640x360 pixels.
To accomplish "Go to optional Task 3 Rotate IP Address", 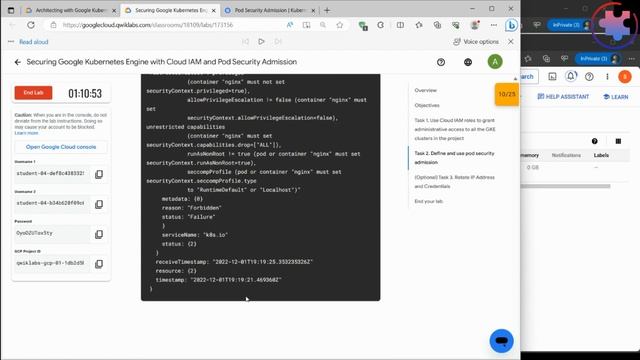I will click(454, 182).
